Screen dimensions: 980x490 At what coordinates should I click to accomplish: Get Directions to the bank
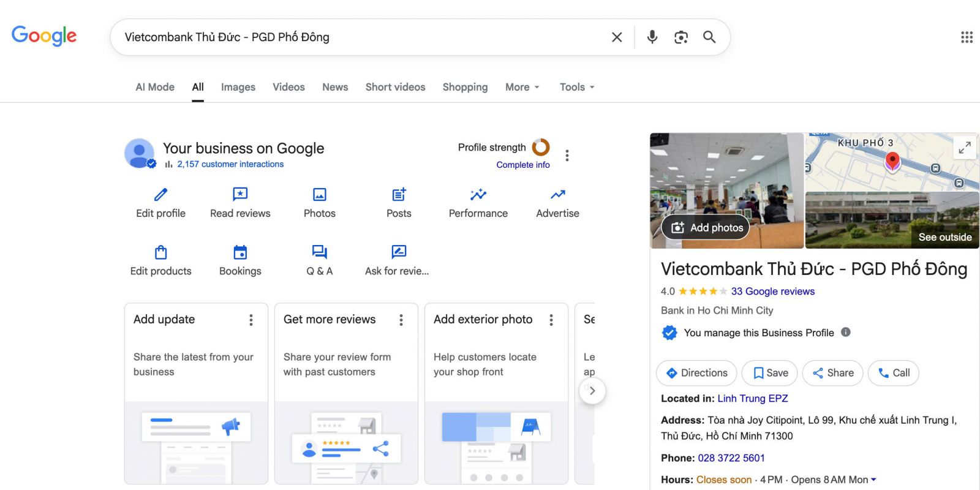pos(696,373)
